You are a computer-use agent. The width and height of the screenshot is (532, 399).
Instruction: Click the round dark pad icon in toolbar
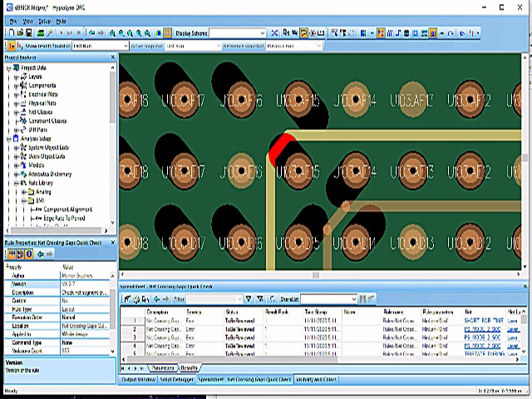[406, 33]
